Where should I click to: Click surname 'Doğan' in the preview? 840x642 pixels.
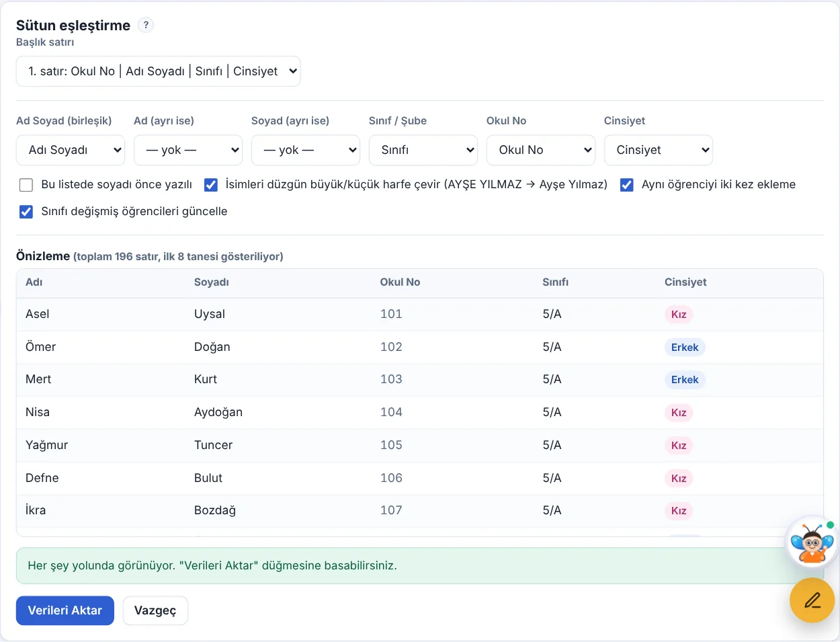click(212, 347)
